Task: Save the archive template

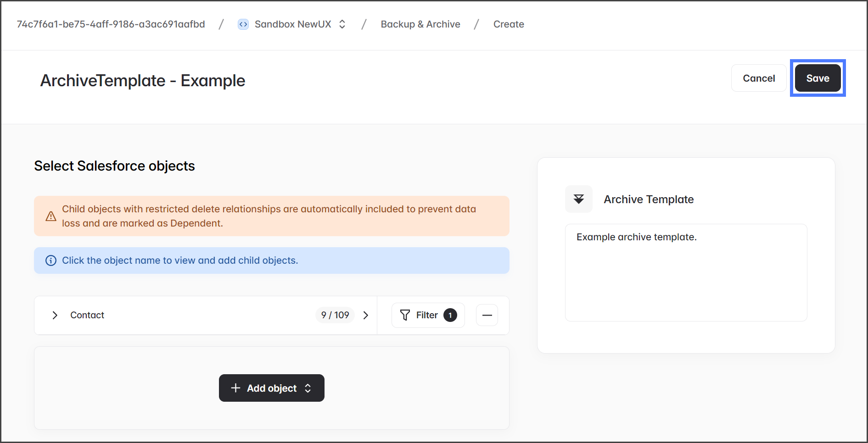Action: coord(817,78)
